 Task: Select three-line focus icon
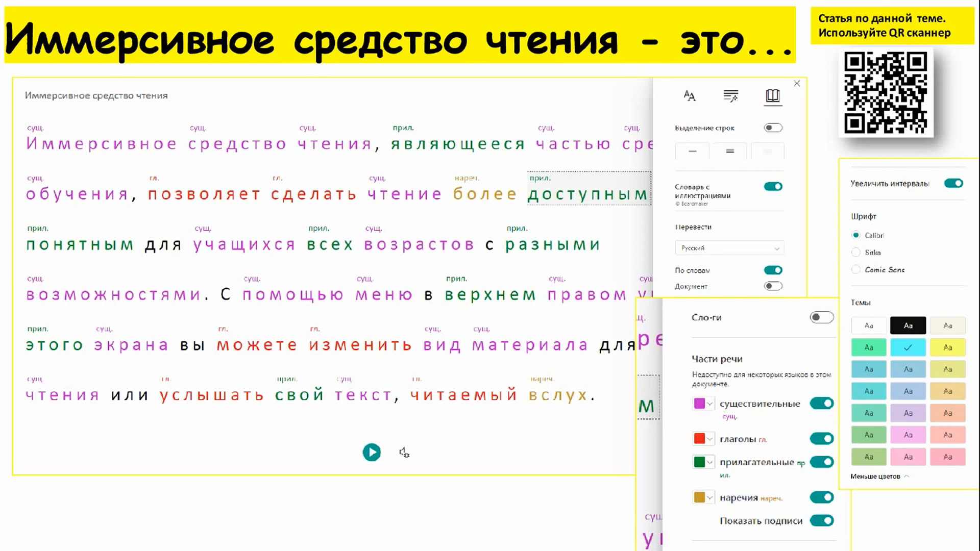tap(730, 152)
